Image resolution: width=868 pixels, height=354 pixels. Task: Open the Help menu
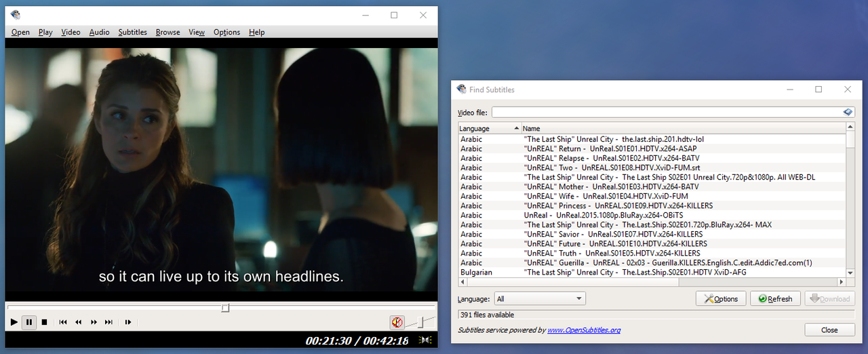[x=256, y=32]
